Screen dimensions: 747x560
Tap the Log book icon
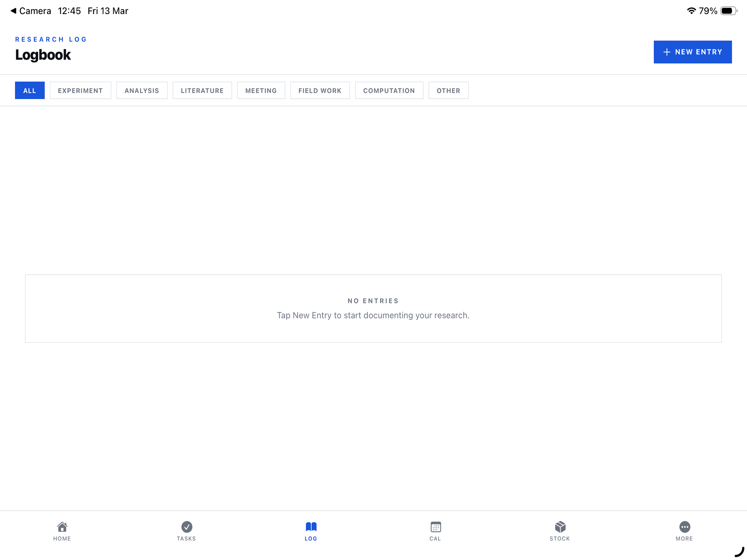(311, 527)
